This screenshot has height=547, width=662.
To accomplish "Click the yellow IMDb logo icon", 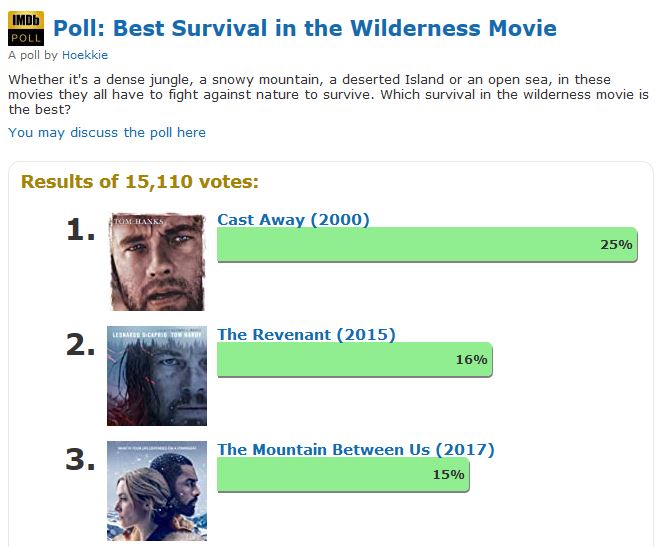I will (x=26, y=20).
